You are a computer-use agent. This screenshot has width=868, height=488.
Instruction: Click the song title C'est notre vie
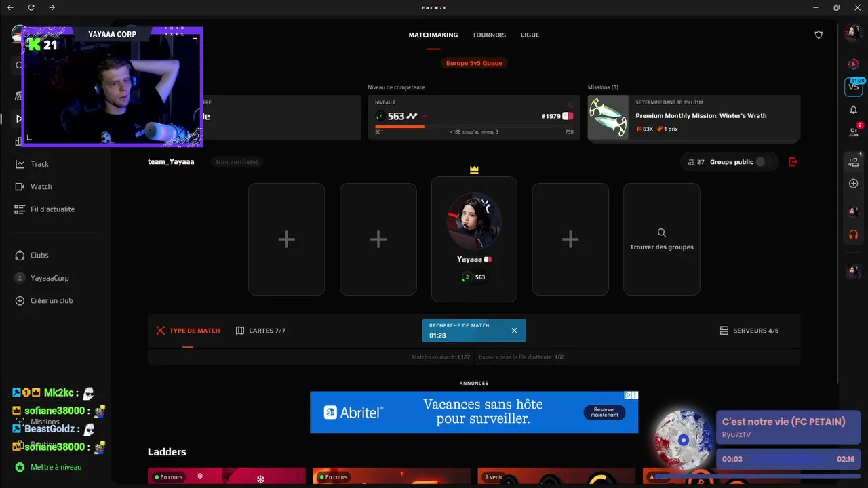click(783, 422)
